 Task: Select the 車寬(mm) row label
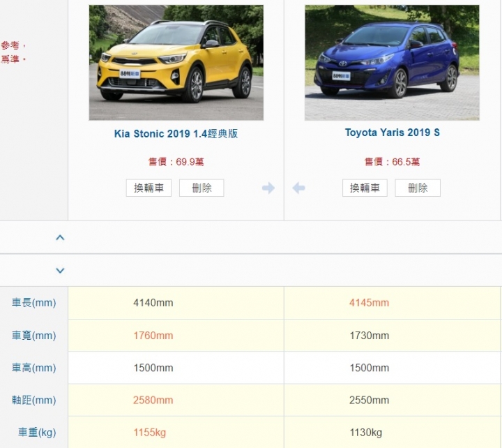[x=34, y=336]
